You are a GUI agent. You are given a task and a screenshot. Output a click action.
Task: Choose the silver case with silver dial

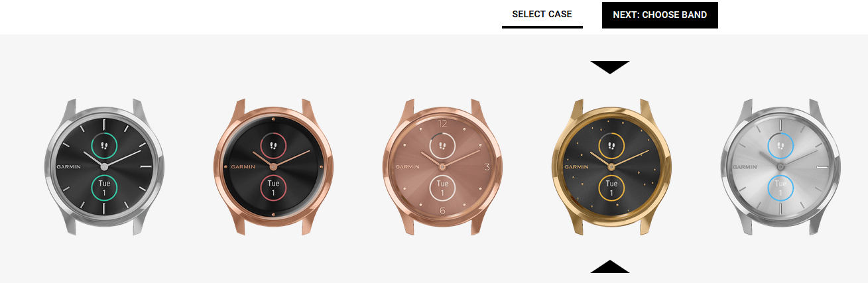point(780,166)
